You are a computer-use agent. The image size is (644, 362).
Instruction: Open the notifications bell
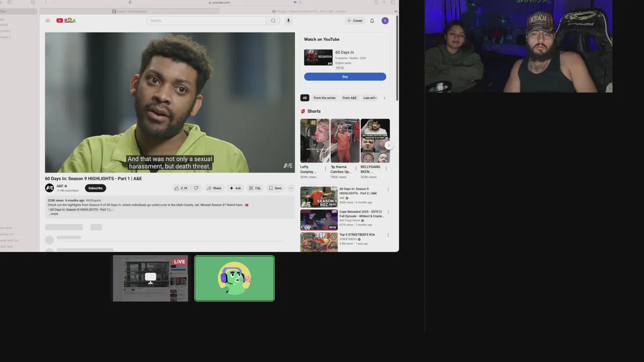[x=372, y=21]
